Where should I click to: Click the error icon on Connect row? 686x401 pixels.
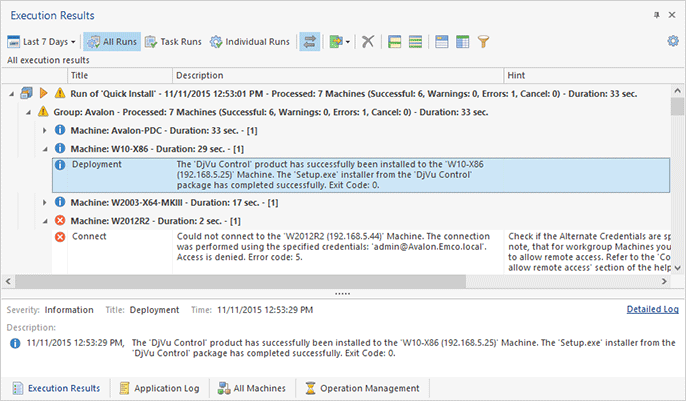tap(60, 237)
